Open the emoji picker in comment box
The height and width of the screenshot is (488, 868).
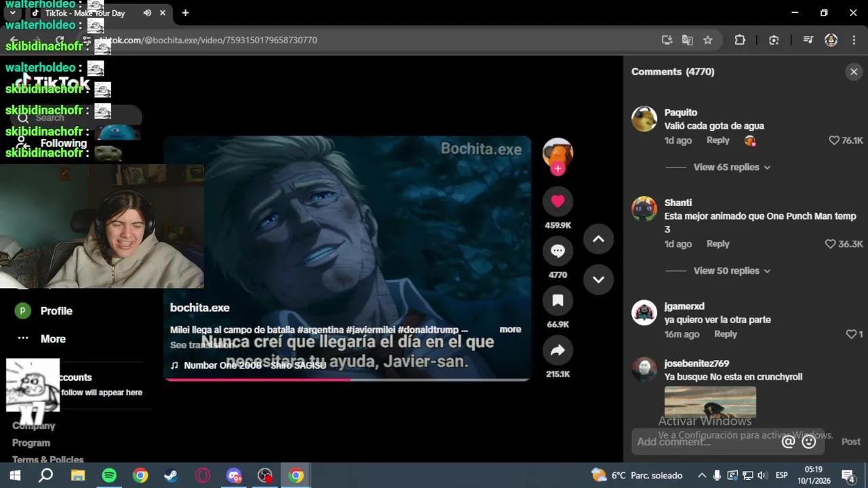click(809, 442)
